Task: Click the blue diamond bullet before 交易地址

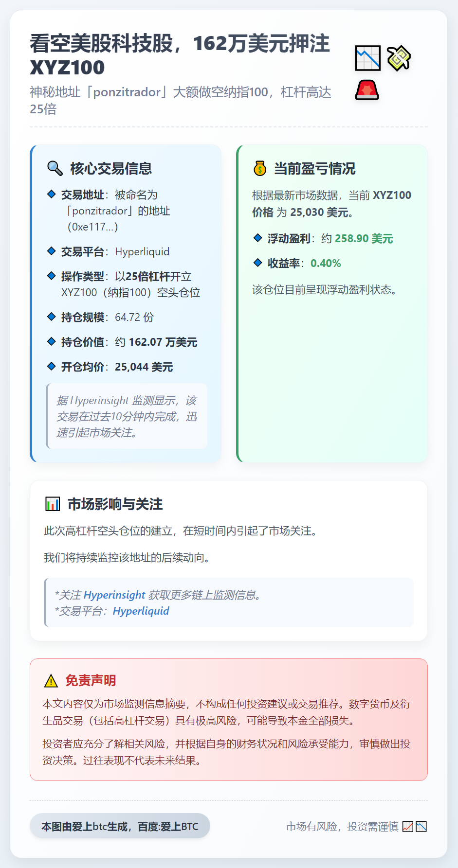Action: pyautogui.click(x=51, y=194)
